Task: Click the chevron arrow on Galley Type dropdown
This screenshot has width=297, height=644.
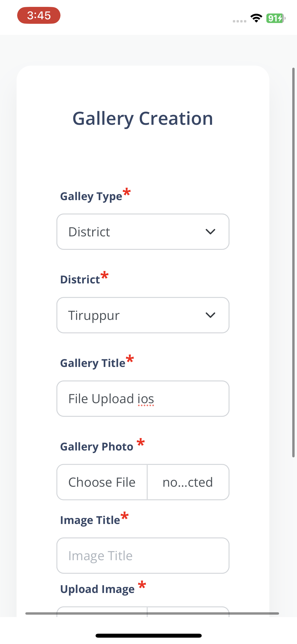Action: point(210,232)
